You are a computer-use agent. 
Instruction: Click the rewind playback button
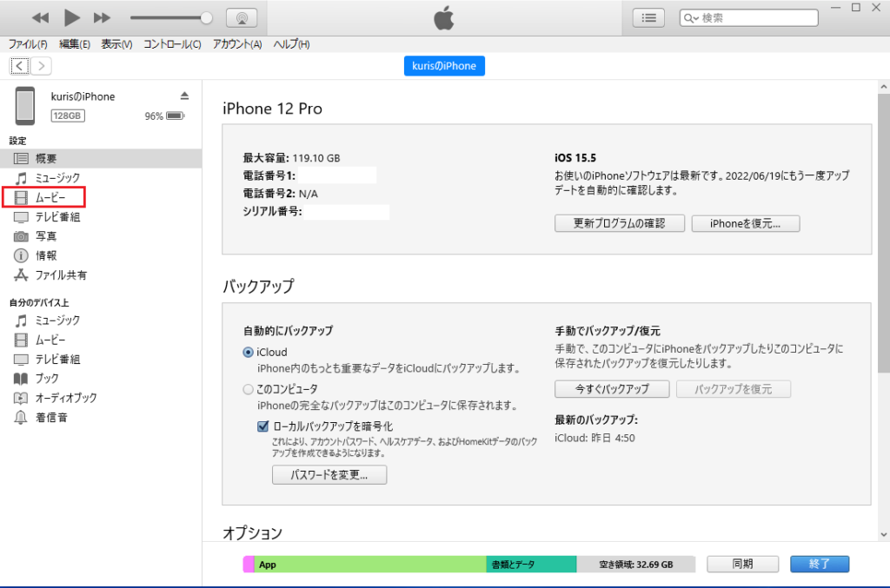click(40, 17)
